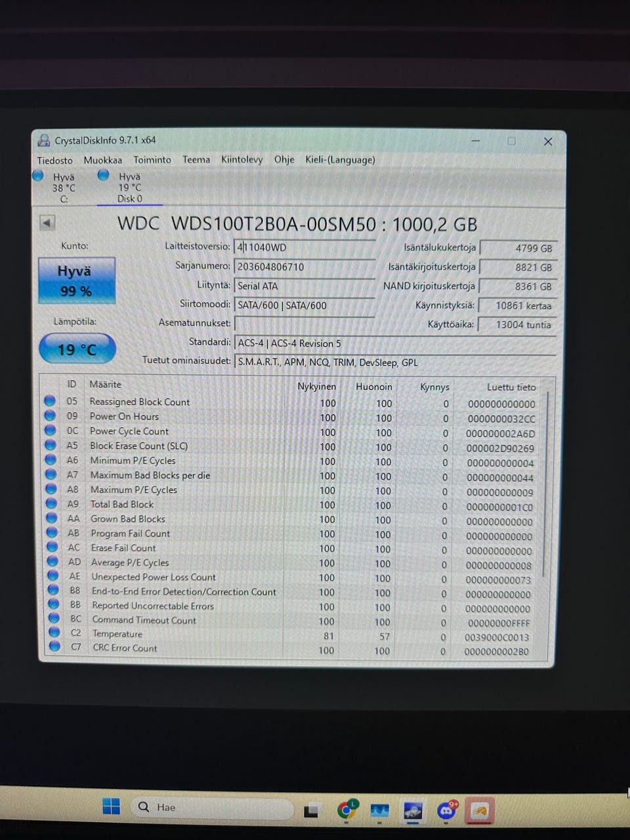Click the Luettu tieto column header
Screen dimensions: 630x840
[511, 387]
